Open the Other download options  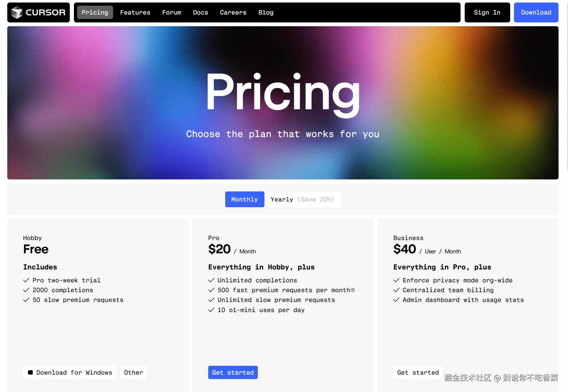(133, 372)
